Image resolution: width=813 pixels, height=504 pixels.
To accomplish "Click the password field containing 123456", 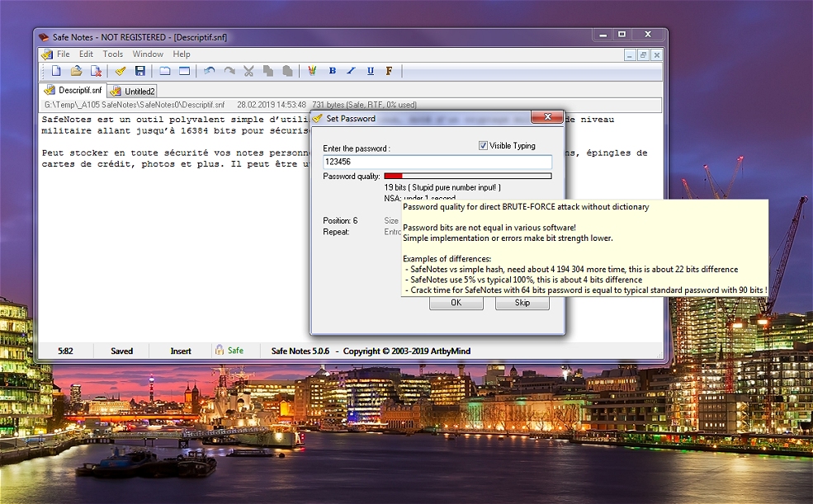I will [x=437, y=162].
